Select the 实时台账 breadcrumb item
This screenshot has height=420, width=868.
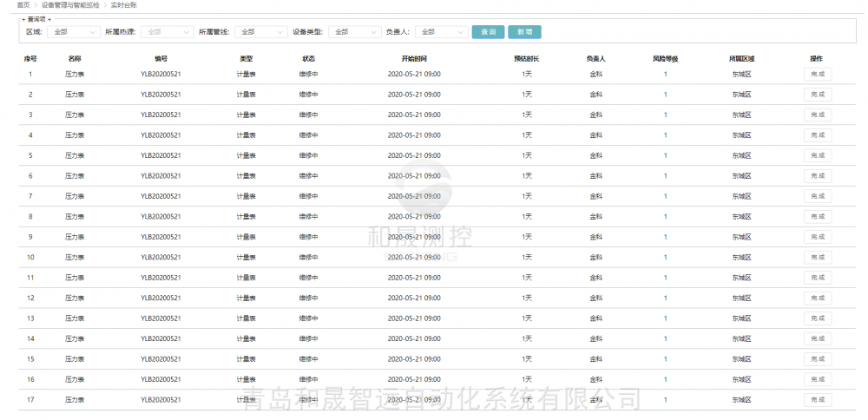[124, 5]
